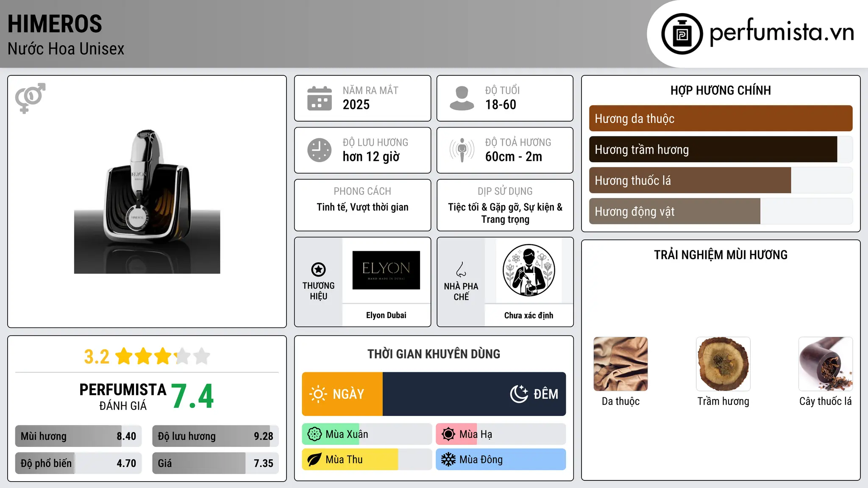Click the star badge icon above Thương hiệu

(318, 269)
